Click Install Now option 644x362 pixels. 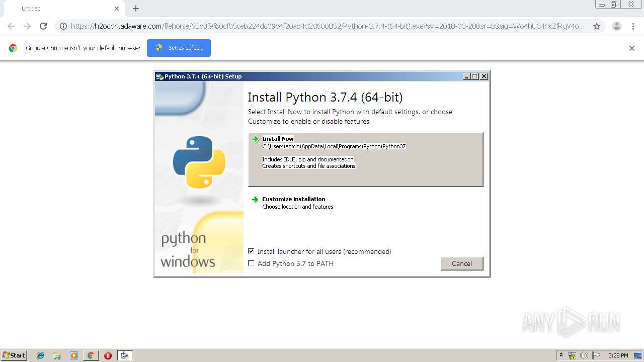(x=366, y=159)
